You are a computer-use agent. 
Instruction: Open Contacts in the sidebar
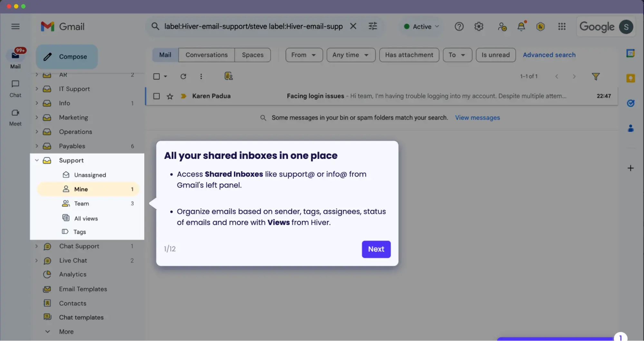[72, 303]
